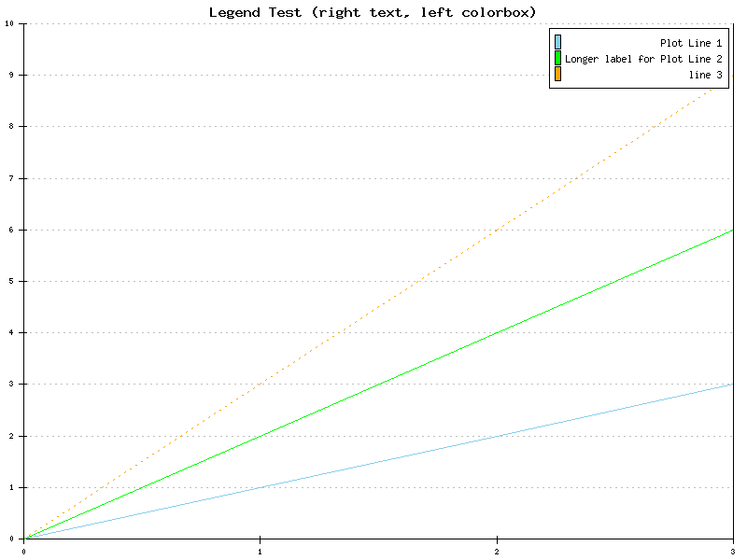Screen dimensions: 747x560
Task: Click the Y-axis label 6
Action: point(11,230)
